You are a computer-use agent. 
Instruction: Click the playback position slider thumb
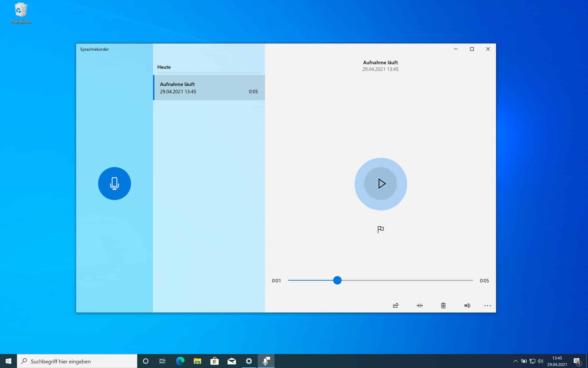click(x=337, y=280)
